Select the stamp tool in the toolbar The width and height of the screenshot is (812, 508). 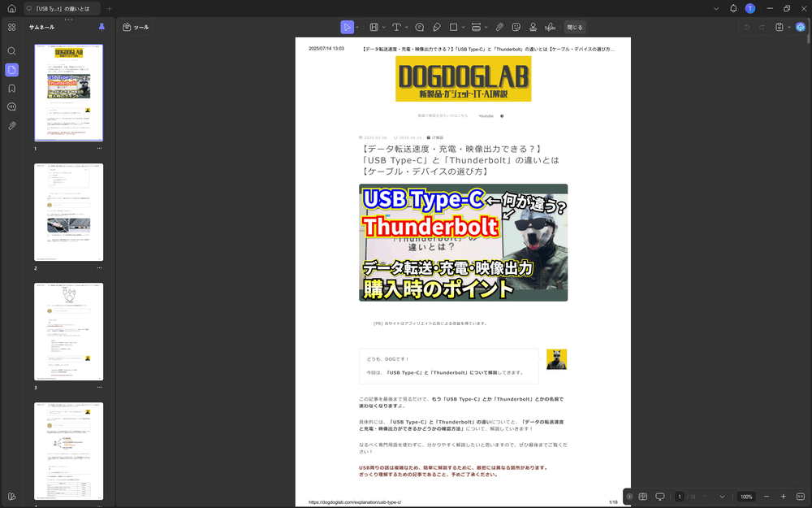[533, 27]
